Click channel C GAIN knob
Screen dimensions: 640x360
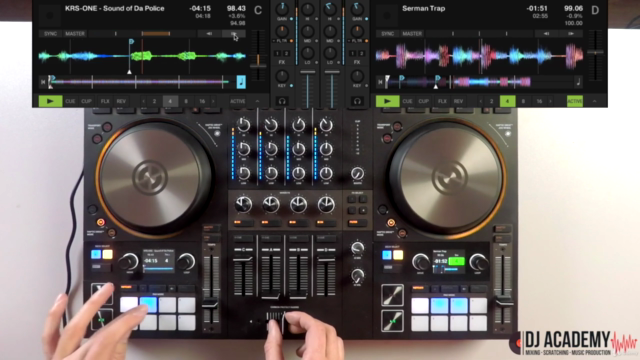coord(282,9)
